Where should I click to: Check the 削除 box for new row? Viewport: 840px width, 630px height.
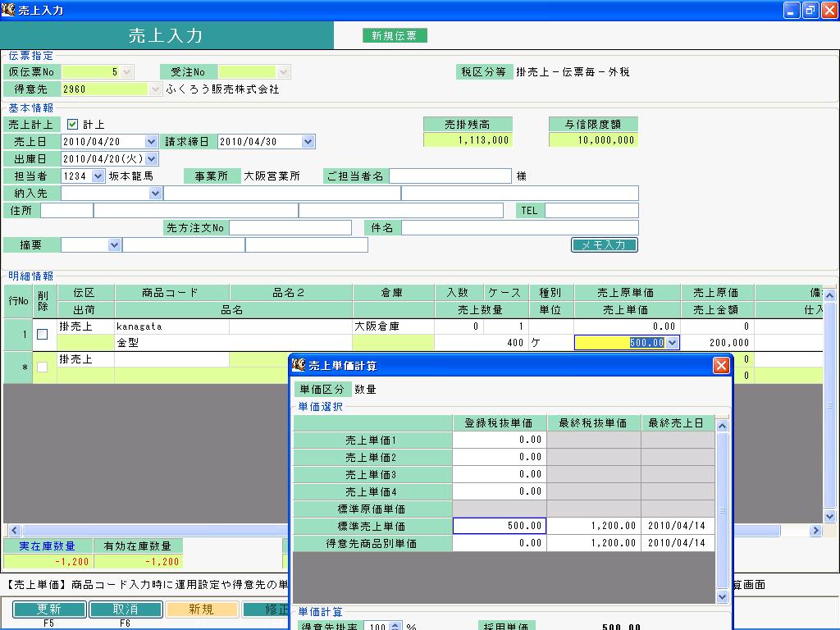pyautogui.click(x=43, y=367)
